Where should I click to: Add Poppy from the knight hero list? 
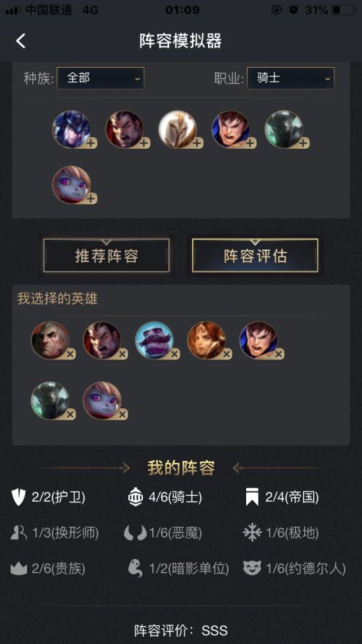point(74,185)
